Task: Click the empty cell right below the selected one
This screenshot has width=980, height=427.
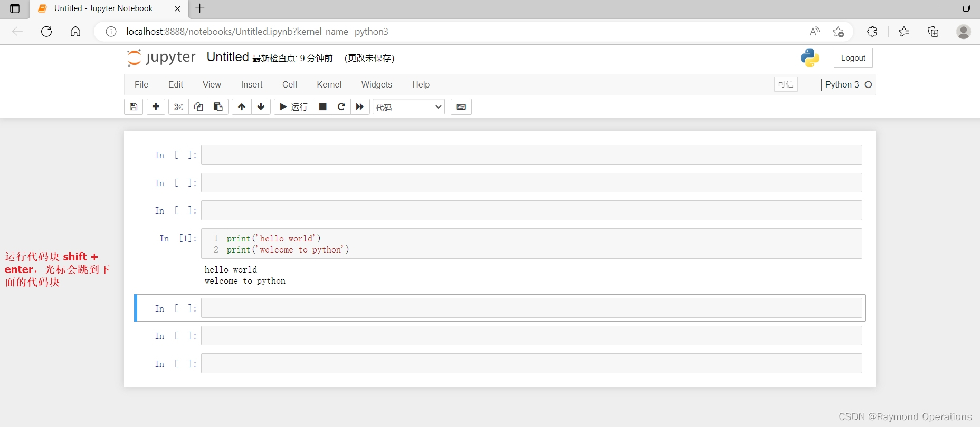Action: click(531, 335)
